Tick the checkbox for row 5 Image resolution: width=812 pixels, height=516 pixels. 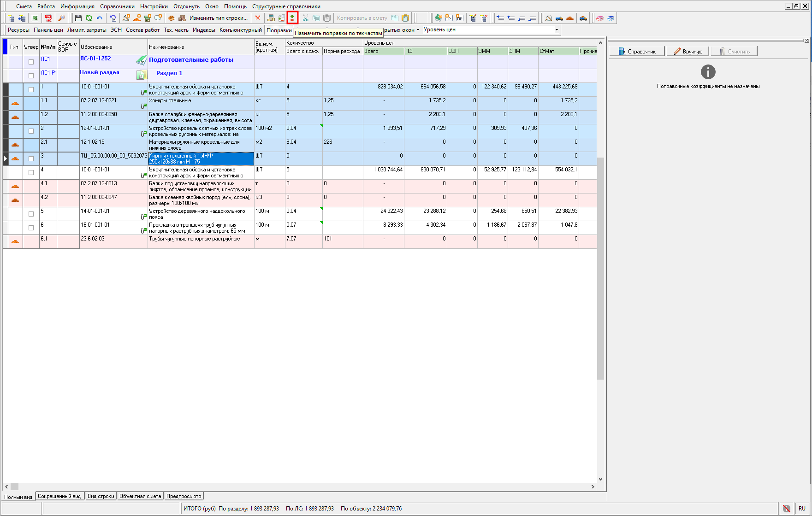[31, 214]
